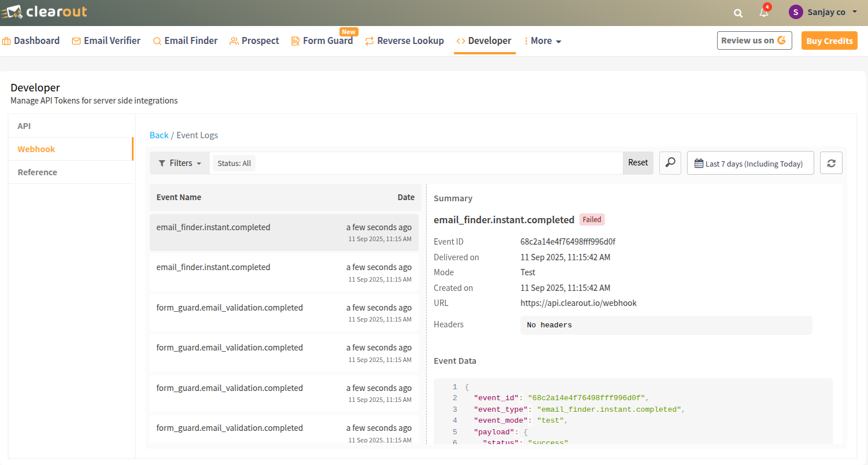Open the Form Guard page
Screen dimensions: 868x465
[322, 41]
